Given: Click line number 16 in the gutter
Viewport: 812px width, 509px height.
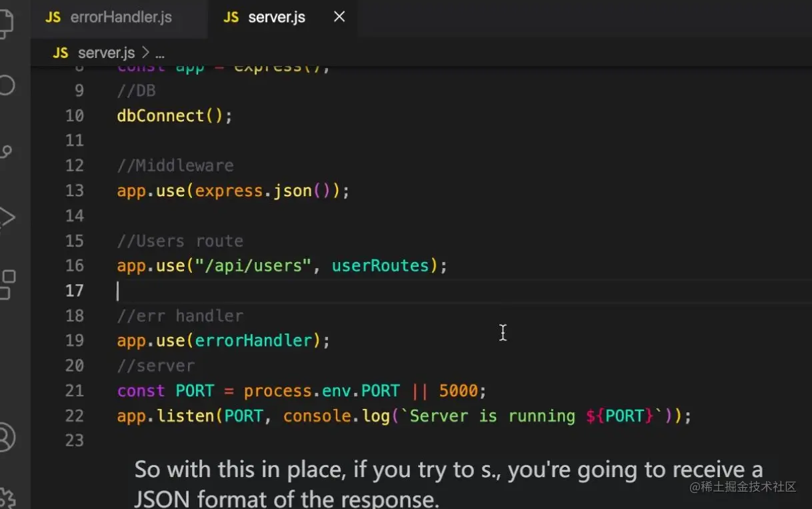Looking at the screenshot, I should point(75,266).
